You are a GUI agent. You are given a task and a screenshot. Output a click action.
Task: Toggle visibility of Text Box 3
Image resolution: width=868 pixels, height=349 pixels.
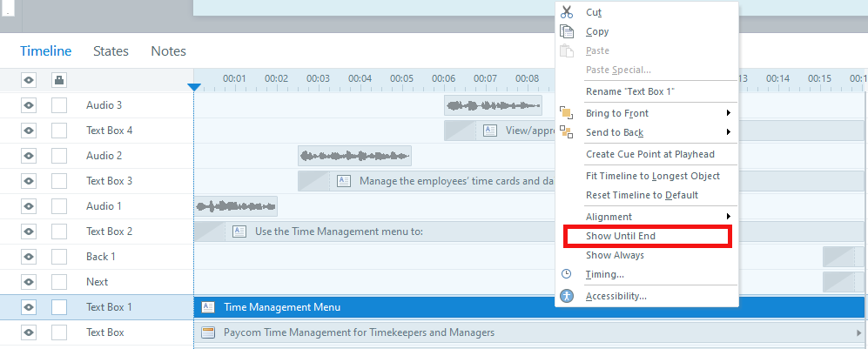[x=29, y=181]
